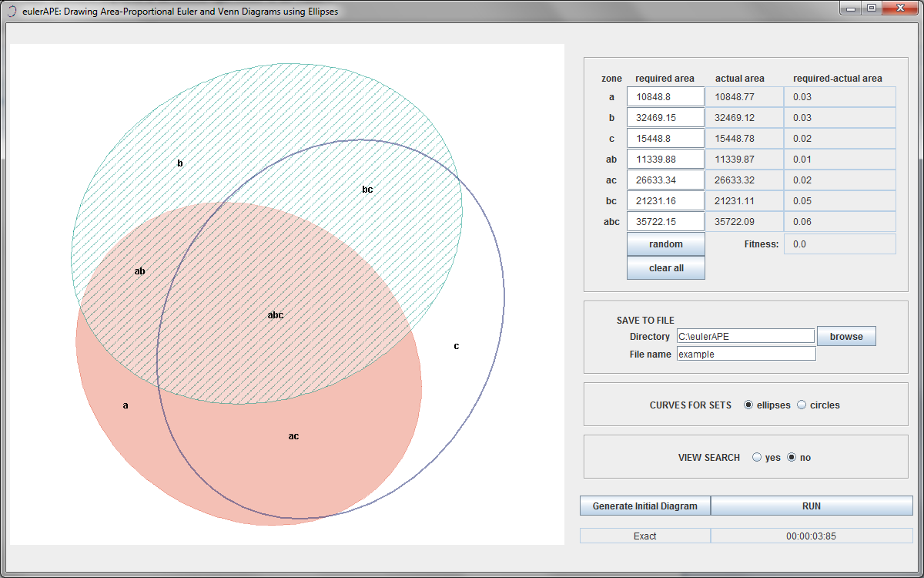Click the required area column header
This screenshot has width=924, height=578.
[665, 79]
